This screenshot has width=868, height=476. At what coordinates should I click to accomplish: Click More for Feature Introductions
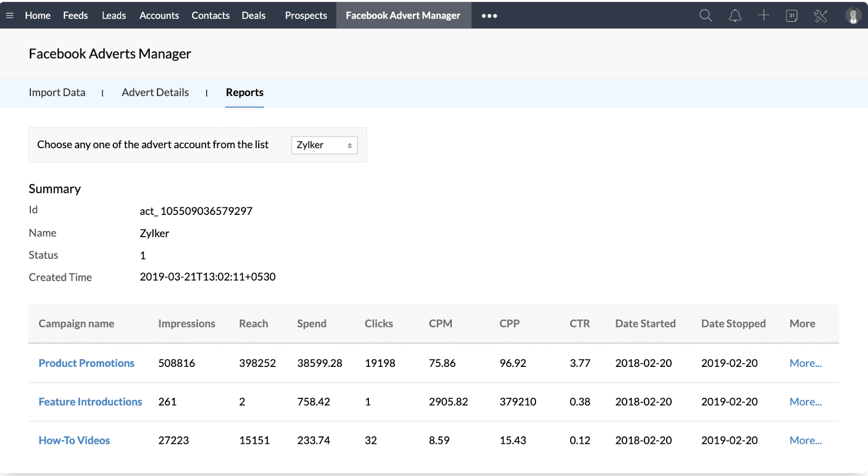pos(806,402)
